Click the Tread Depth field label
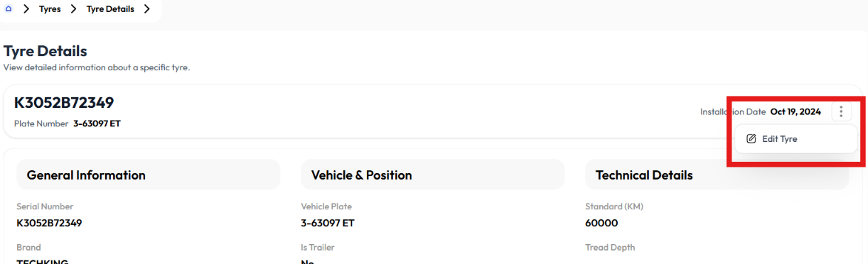Image resolution: width=868 pixels, height=264 pixels. [x=610, y=248]
